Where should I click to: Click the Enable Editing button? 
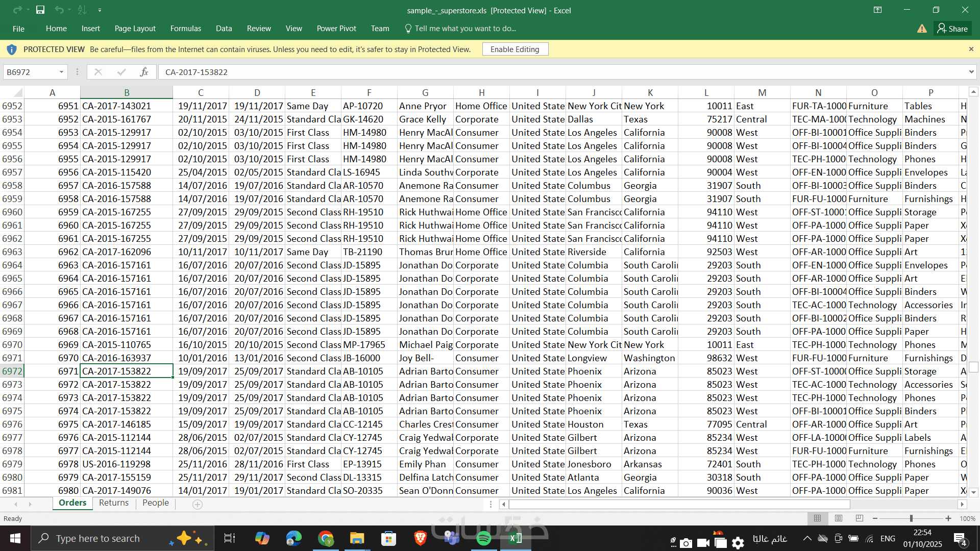click(x=514, y=49)
